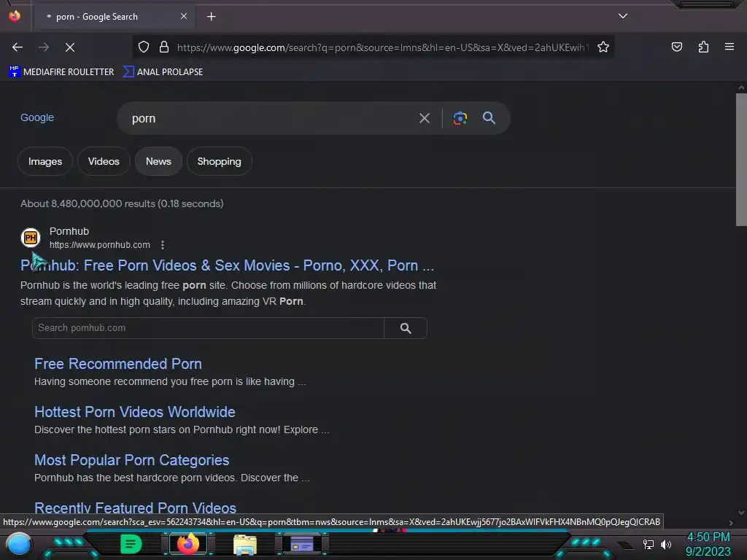Screen dimensions: 747x560
Task: Click scrollbar up arrow
Action: point(741,87)
